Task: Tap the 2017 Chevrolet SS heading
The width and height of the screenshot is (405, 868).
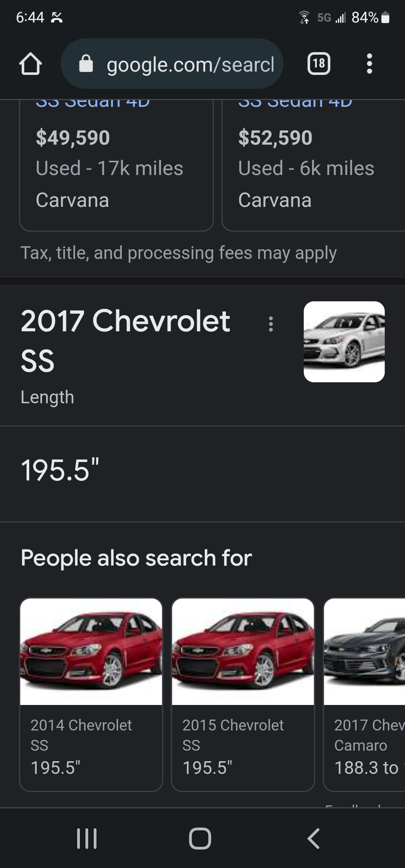Action: pos(125,340)
